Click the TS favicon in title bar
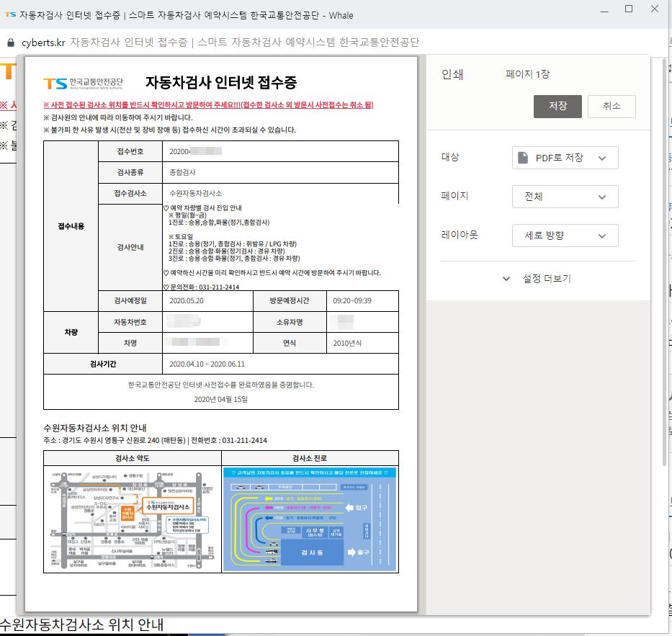This screenshot has height=636, width=672. [x=10, y=15]
